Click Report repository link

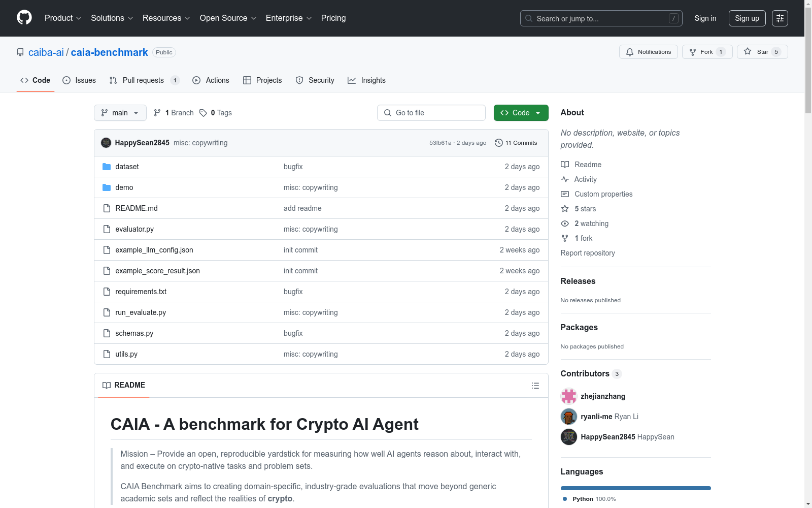click(588, 253)
